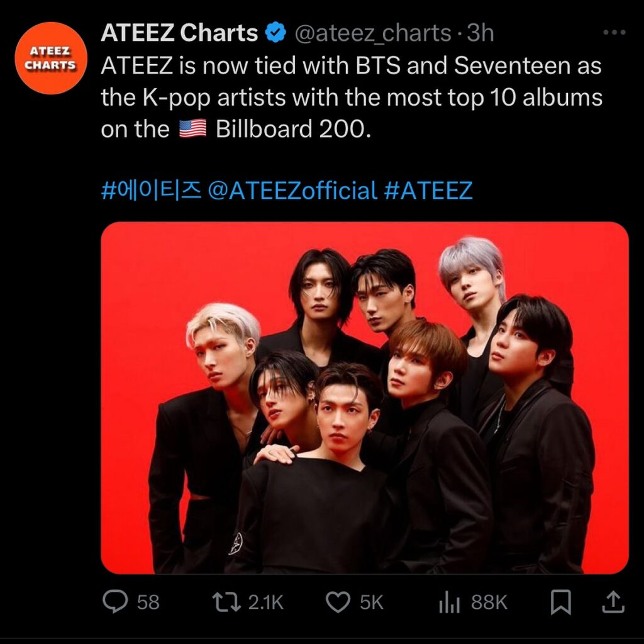Image resolution: width=644 pixels, height=644 pixels.
Task: Click the @ateez_charts handle
Action: (373, 33)
